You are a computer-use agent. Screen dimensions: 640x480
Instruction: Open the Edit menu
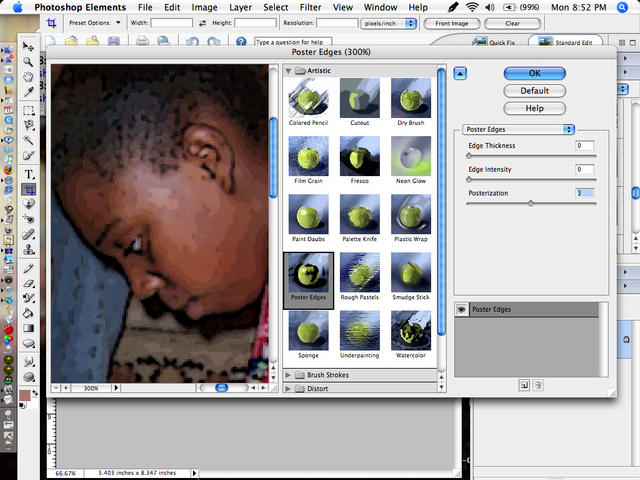[x=172, y=7]
